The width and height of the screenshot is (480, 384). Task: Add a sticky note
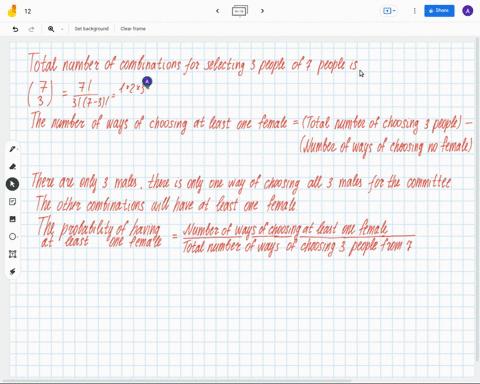point(13,201)
